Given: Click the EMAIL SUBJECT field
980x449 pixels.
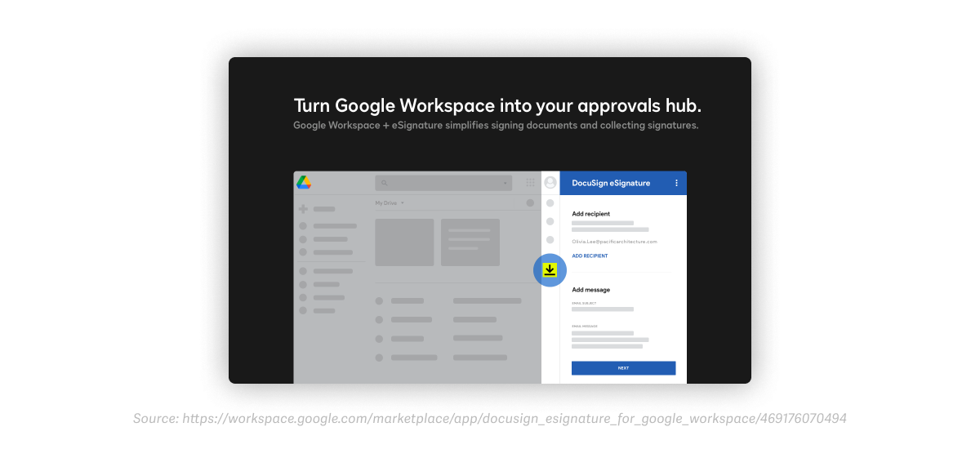Looking at the screenshot, I should pyautogui.click(x=603, y=309).
